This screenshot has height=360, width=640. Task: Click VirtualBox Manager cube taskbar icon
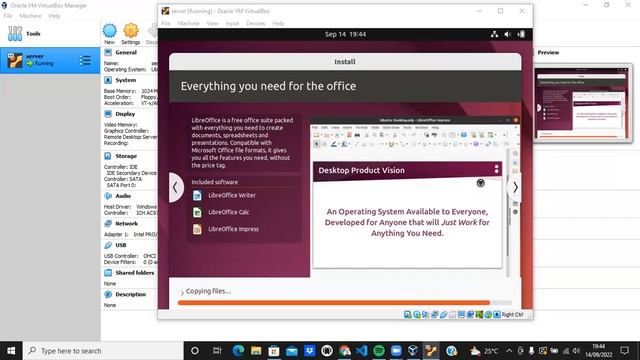coord(413,351)
